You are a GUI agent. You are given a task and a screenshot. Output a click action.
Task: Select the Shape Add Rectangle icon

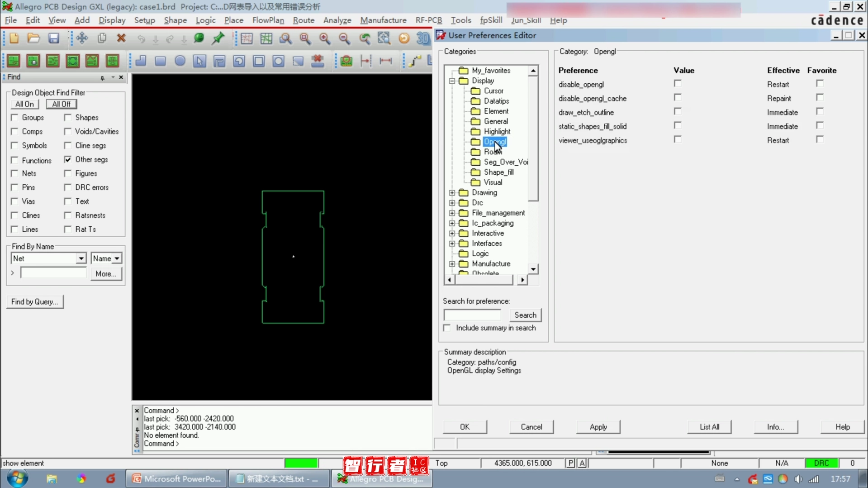[x=160, y=61]
